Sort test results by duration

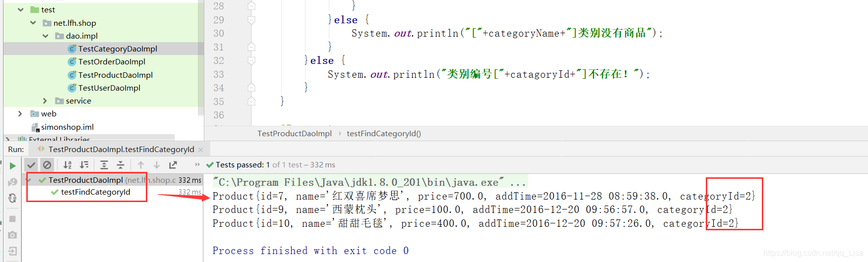pyautogui.click(x=84, y=165)
